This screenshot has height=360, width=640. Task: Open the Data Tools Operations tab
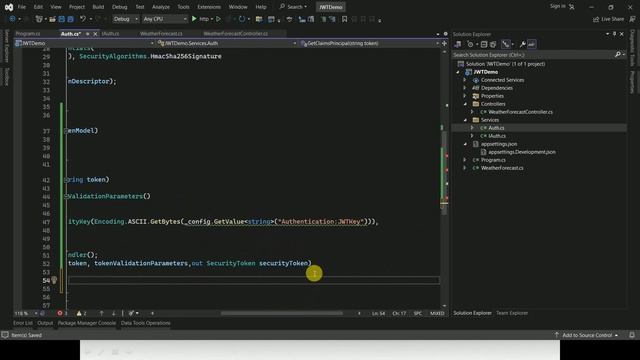click(145, 323)
